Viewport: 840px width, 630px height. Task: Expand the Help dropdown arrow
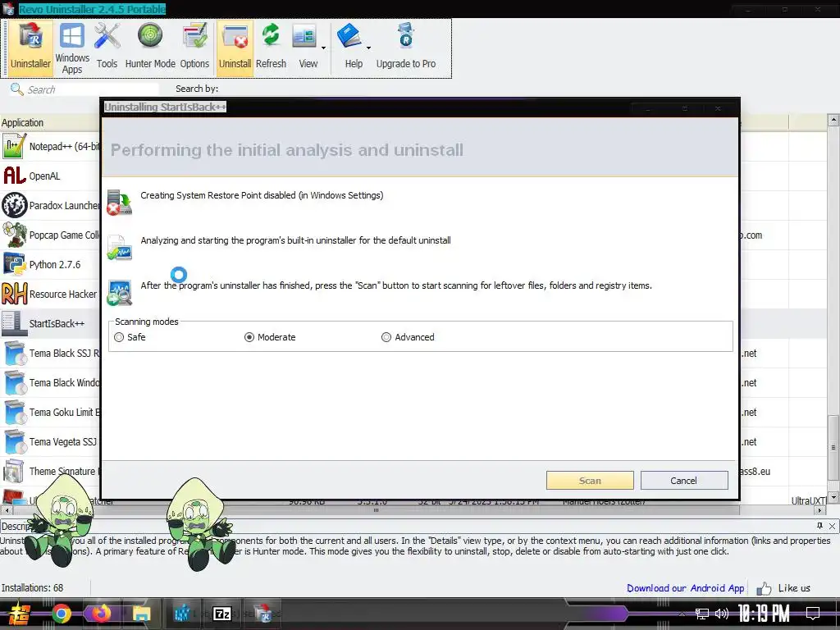coord(368,48)
